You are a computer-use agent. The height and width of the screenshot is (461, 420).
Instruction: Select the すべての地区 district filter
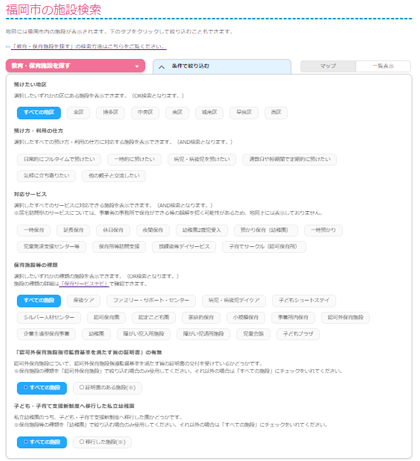[39, 113]
